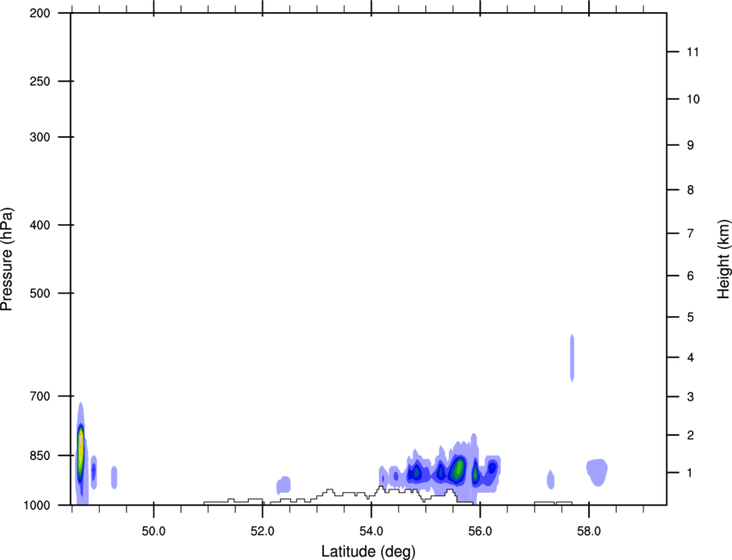Select the 850 pressure tick label
Viewport: 732px width, 560px height.
point(40,456)
